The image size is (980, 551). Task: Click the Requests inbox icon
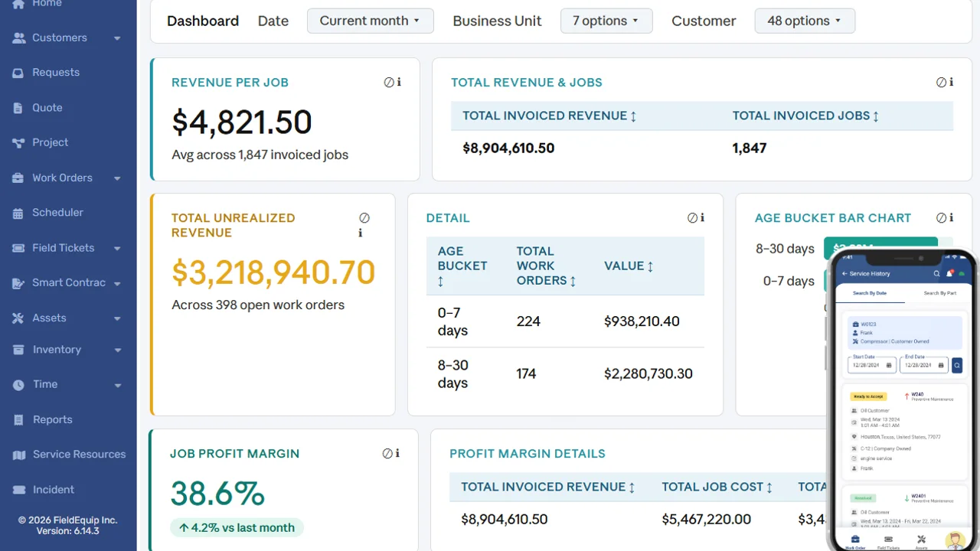tap(18, 73)
